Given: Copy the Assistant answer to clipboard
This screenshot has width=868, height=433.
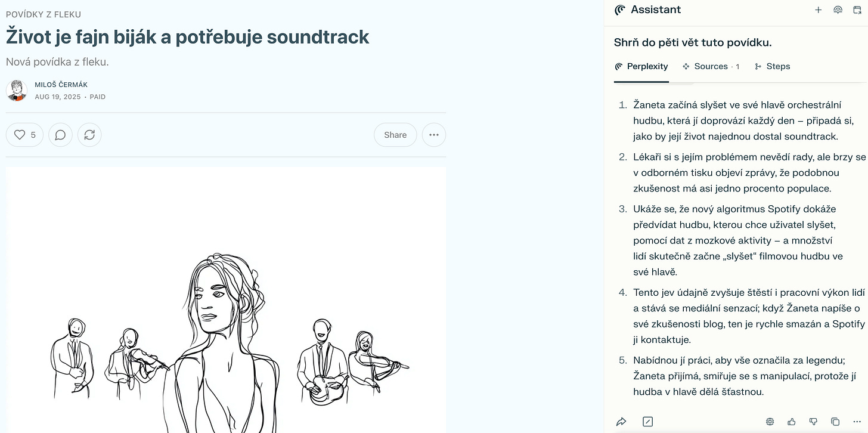Looking at the screenshot, I should 835,422.
